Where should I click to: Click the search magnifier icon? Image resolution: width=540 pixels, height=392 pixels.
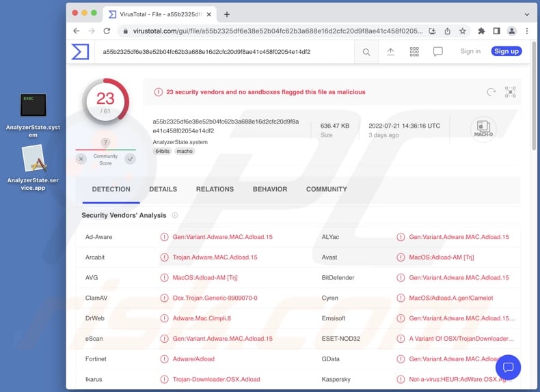366,52
